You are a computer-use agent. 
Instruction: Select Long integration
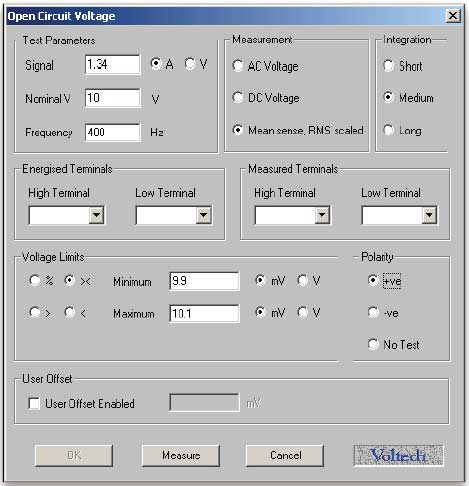pyautogui.click(x=388, y=130)
